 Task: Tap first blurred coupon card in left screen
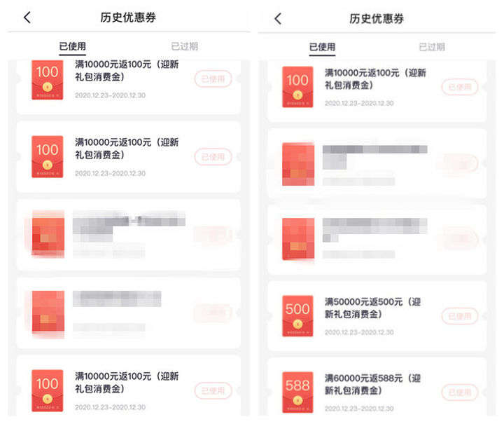[129, 235]
